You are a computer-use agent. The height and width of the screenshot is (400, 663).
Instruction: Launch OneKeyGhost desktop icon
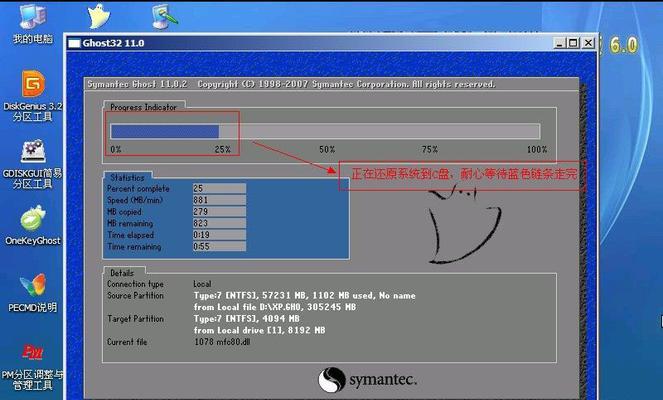(33, 225)
